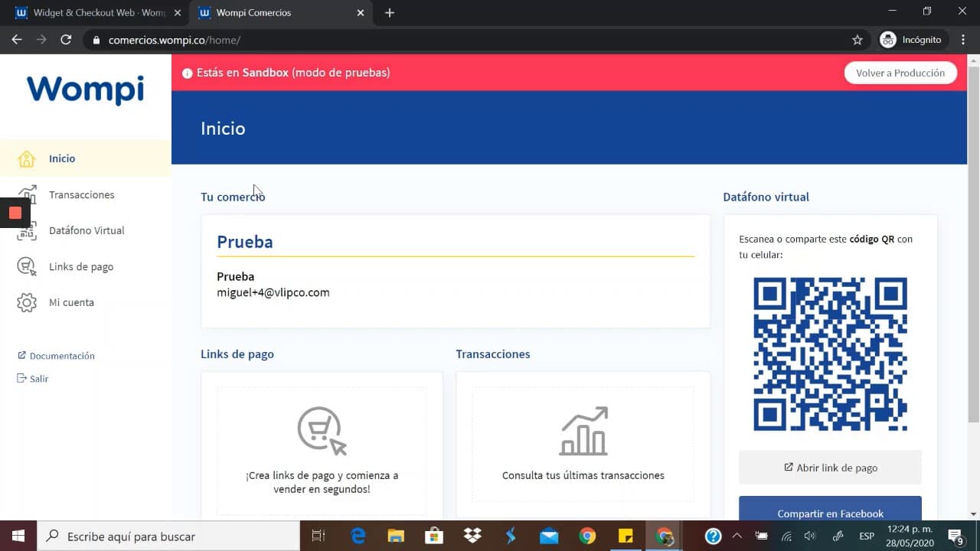
Task: Open Dropbox from the Windows taskbar
Action: click(x=472, y=536)
